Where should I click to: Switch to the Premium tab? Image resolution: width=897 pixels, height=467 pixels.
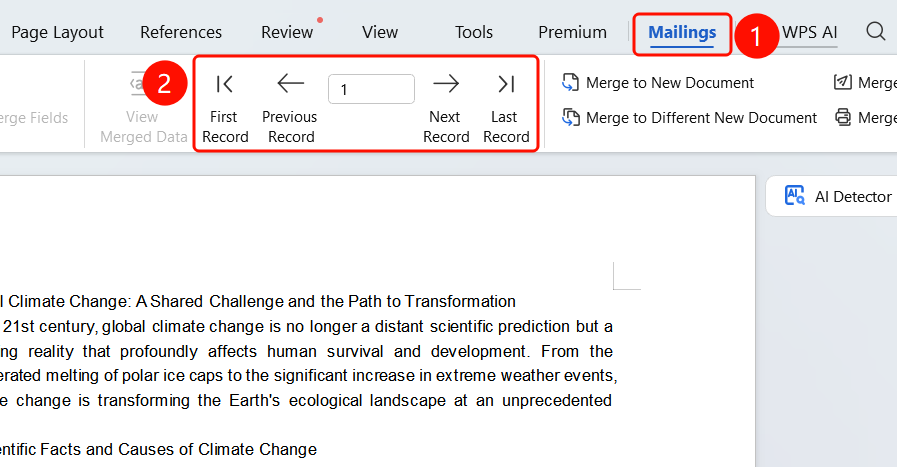(572, 33)
